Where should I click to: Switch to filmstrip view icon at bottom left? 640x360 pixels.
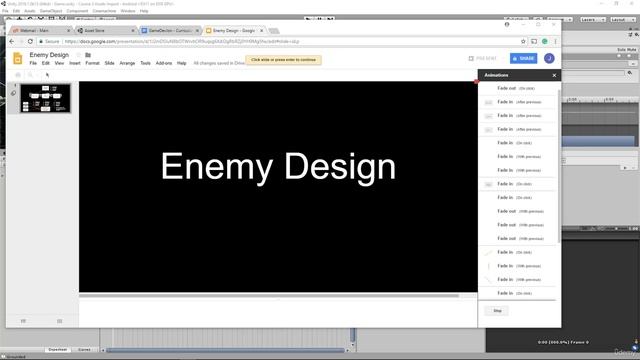pyautogui.click(x=23, y=321)
